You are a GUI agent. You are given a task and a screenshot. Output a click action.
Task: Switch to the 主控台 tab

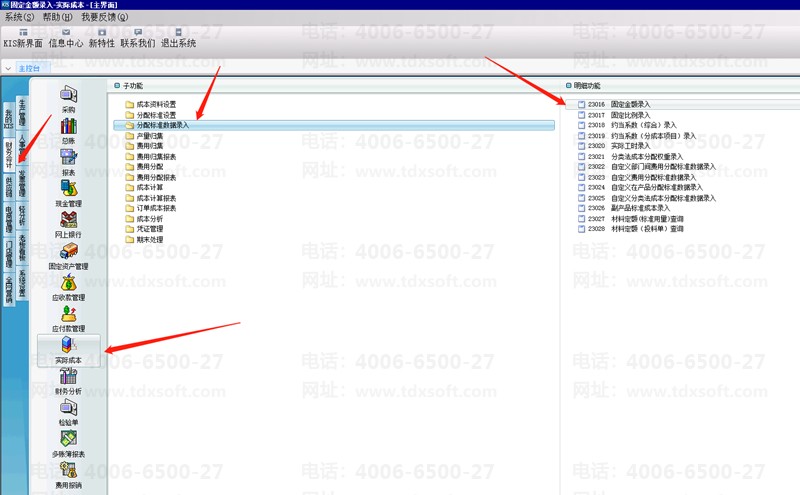(29, 68)
